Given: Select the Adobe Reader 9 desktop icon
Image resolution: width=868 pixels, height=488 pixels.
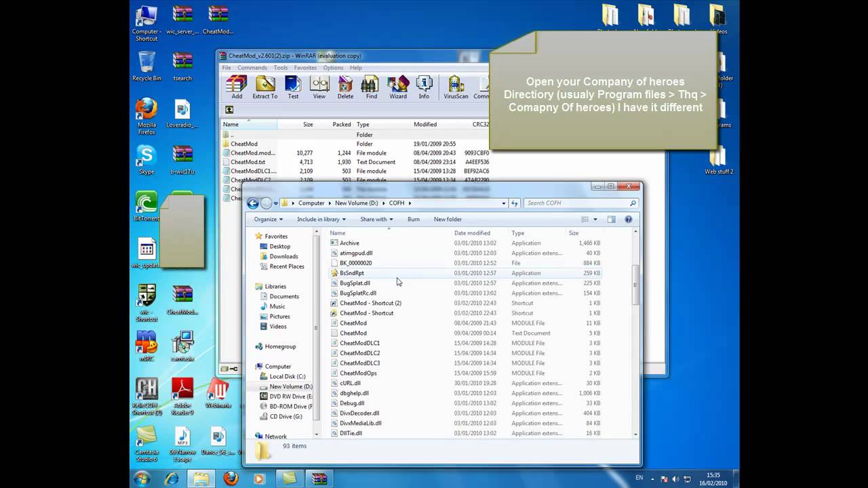Looking at the screenshot, I should coord(182,397).
